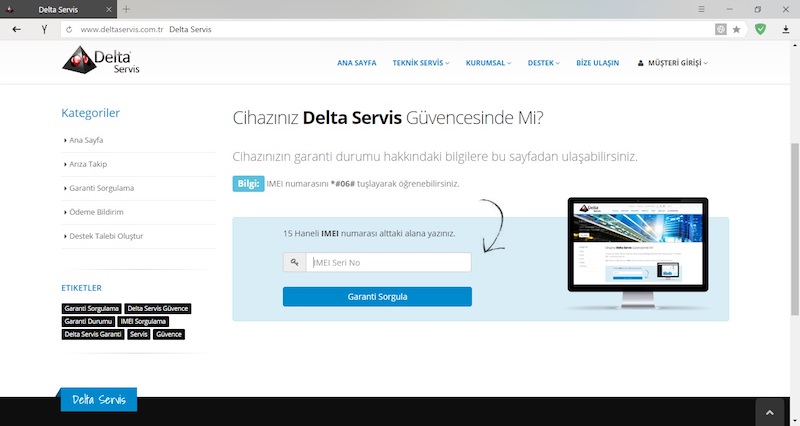
Task: Open Ödeme Bildirim category link
Action: click(96, 212)
